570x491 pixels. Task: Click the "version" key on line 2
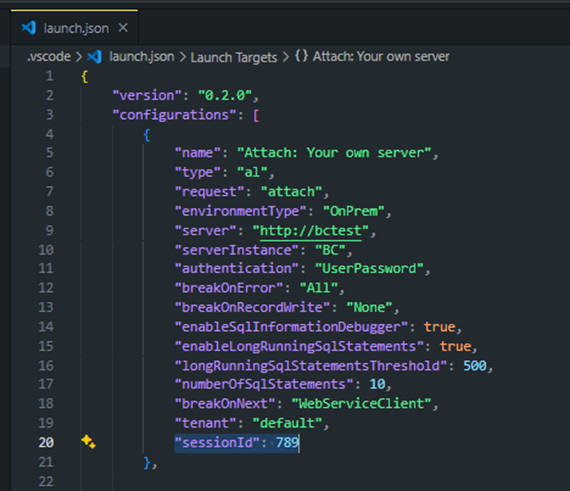pyautogui.click(x=147, y=96)
